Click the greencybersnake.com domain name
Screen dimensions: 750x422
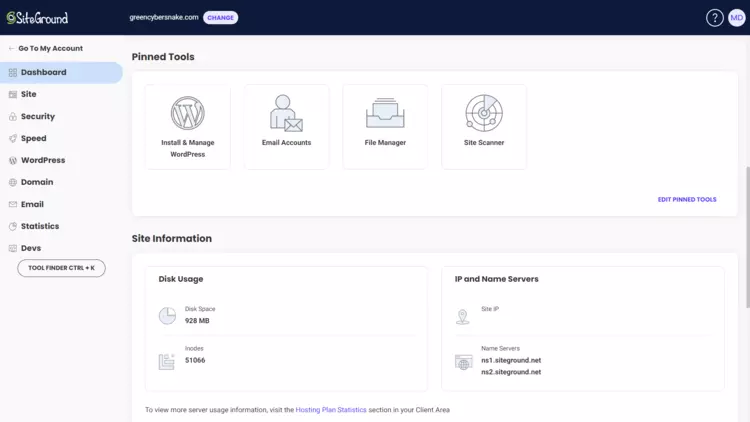(x=164, y=17)
